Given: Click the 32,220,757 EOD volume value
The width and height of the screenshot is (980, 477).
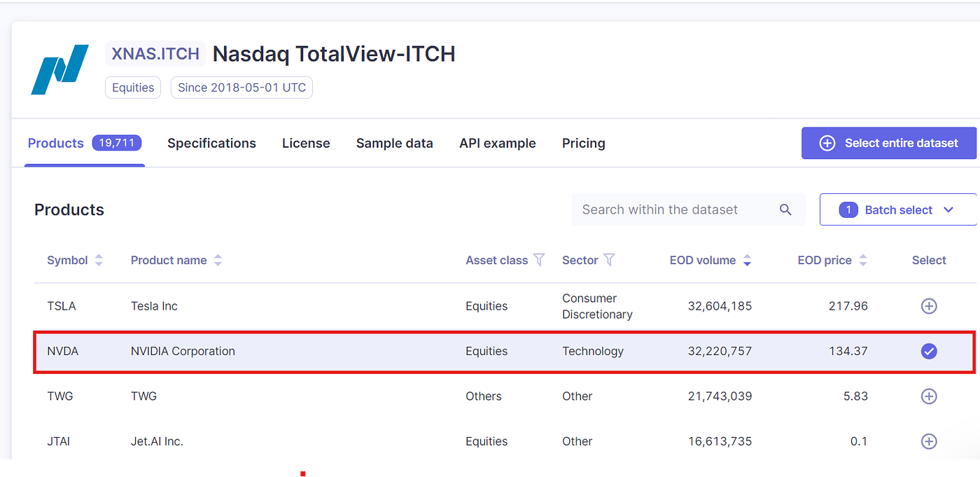Looking at the screenshot, I should pos(720,351).
